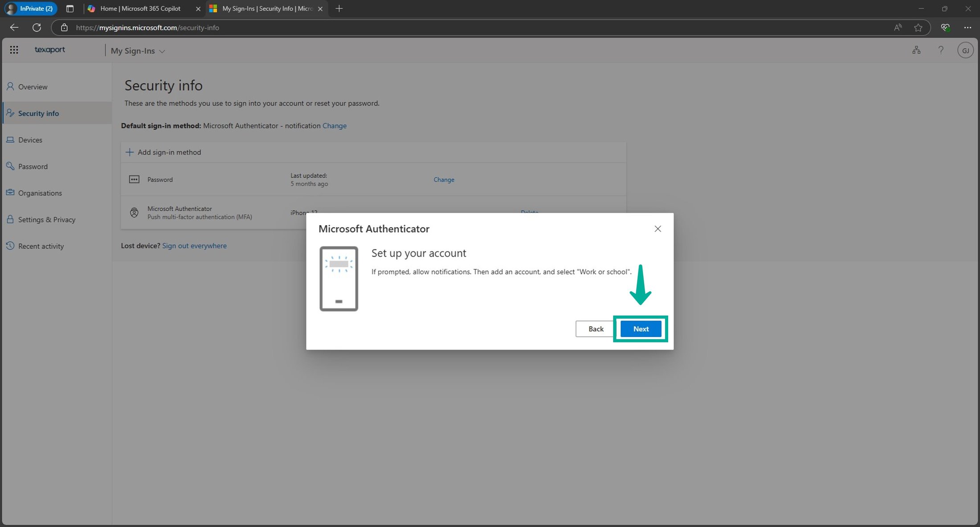This screenshot has width=980, height=527.
Task: Select the Overview menu item
Action: [32, 86]
